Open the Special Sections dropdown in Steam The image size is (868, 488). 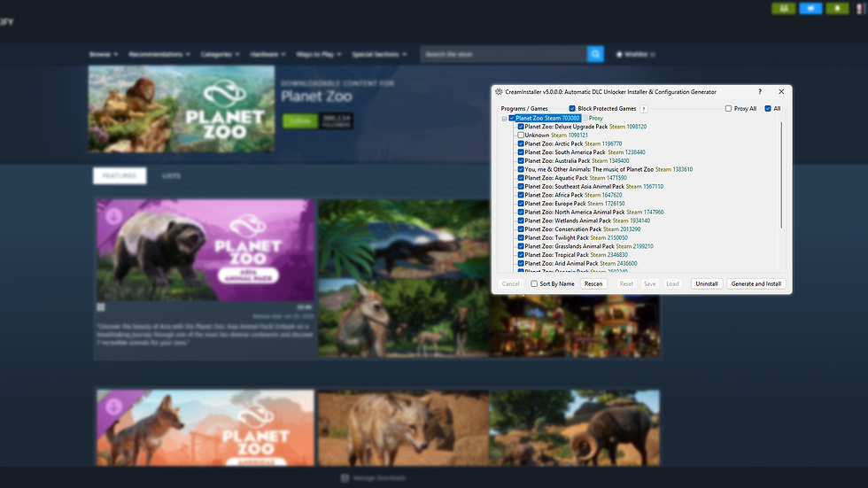(x=379, y=54)
